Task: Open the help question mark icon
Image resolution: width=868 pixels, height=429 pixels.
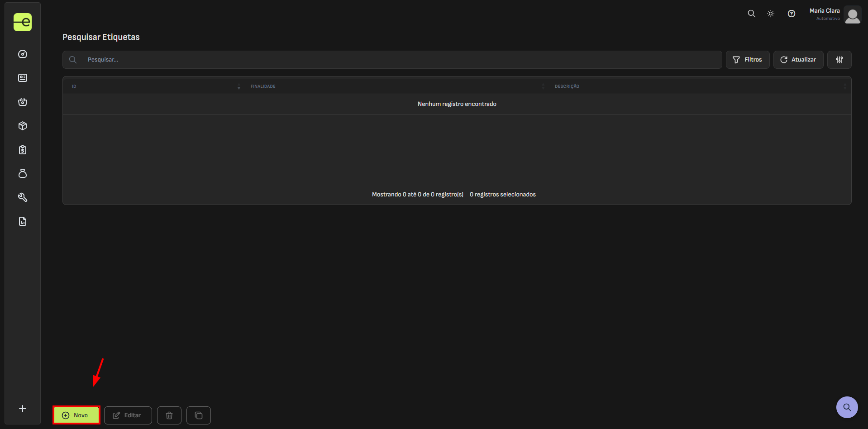Action: [x=792, y=14]
